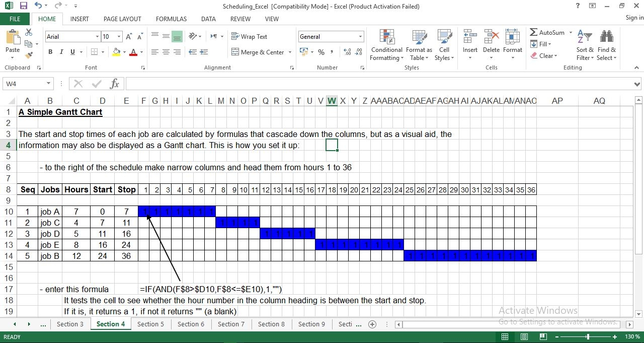Viewport: 644px width, 343px height.
Task: Enable Center text alignment
Action: (x=166, y=52)
